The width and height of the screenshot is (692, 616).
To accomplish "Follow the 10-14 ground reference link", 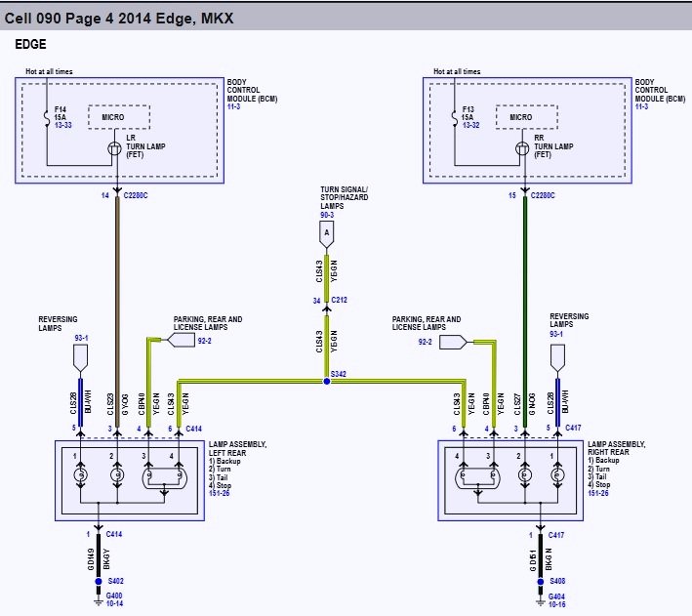I will click(x=115, y=603).
